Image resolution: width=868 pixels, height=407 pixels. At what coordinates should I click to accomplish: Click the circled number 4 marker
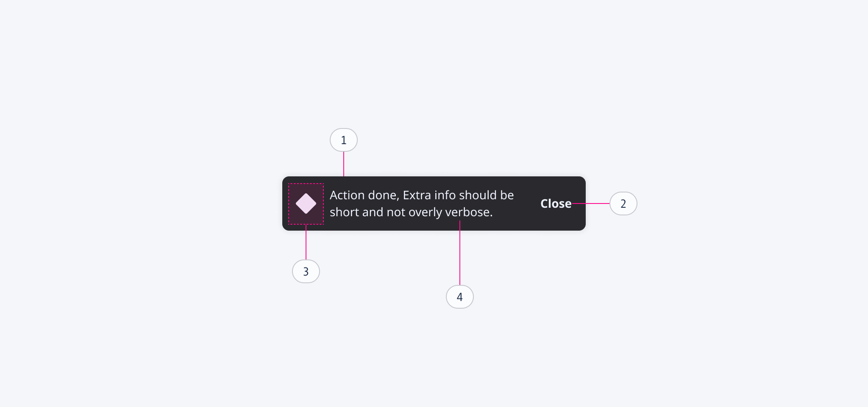pyautogui.click(x=459, y=297)
